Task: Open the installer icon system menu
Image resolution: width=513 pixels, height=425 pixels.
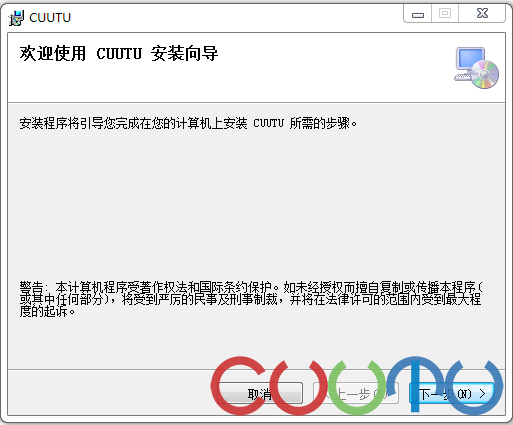Action: click(16, 18)
